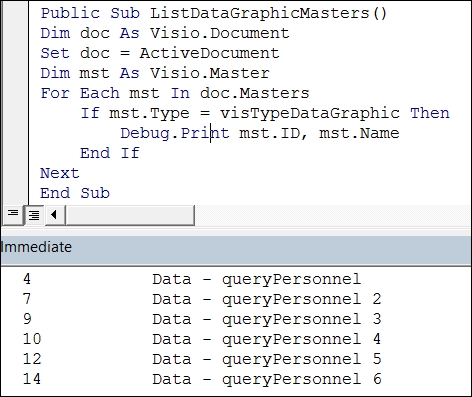
Task: Click visTypeDataGraphic constant in the If line
Action: point(310,113)
